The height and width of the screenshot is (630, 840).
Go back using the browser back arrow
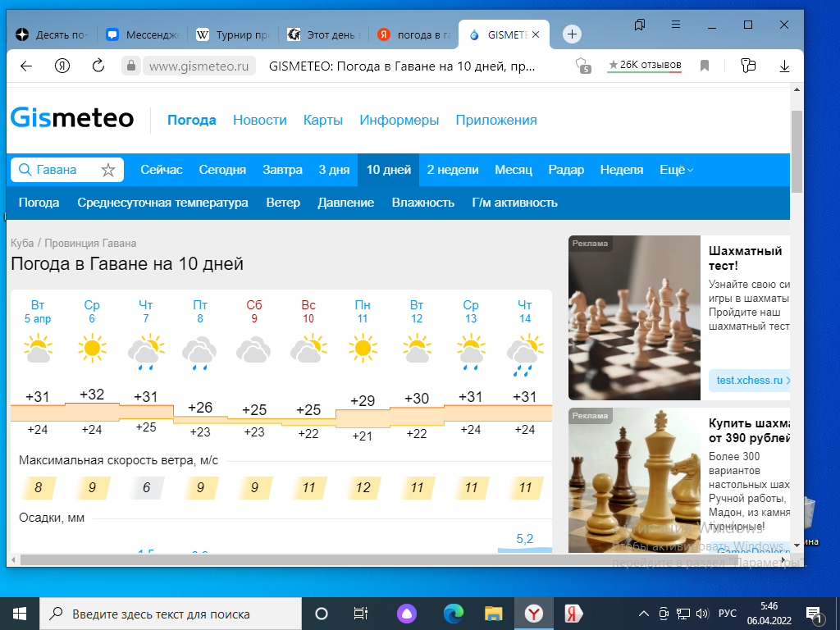(x=26, y=66)
